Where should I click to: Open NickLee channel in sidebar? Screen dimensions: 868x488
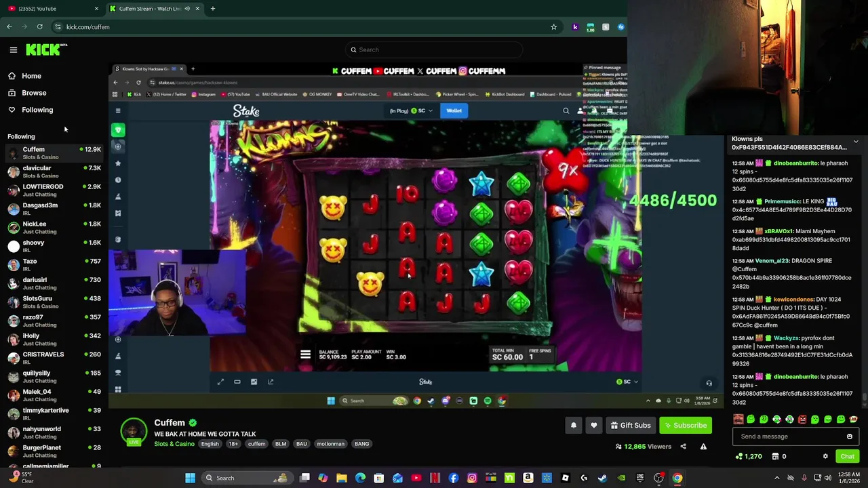pyautogui.click(x=54, y=227)
